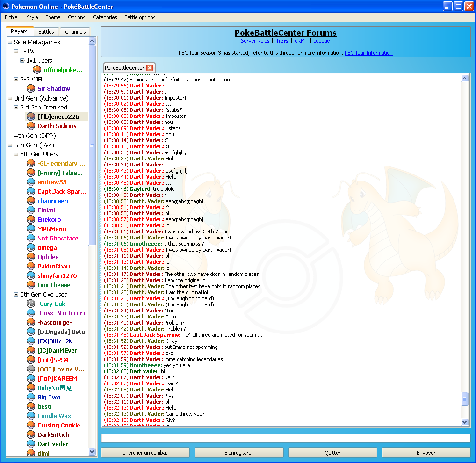
Task: Click the Poké Ball icon beside officialpoke...
Action: pyautogui.click(x=37, y=70)
